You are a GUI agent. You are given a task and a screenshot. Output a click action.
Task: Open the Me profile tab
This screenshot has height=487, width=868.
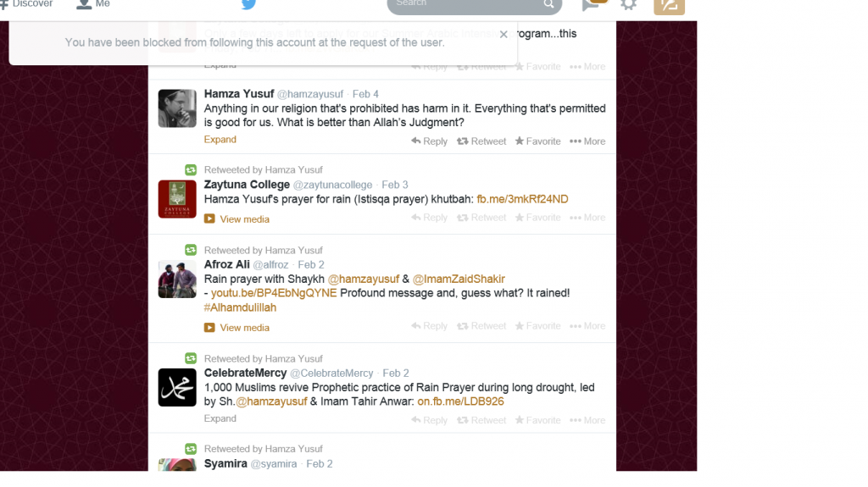tap(93, 4)
